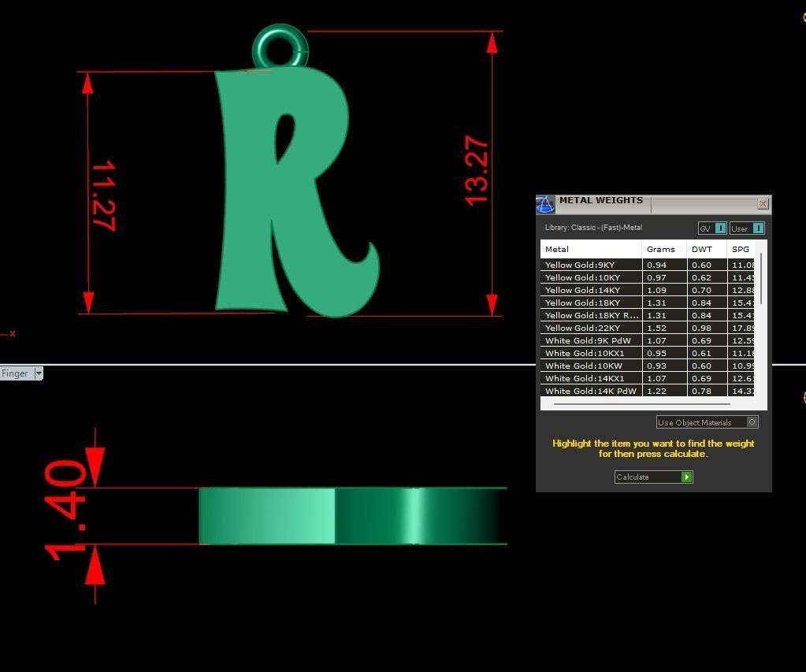The height and width of the screenshot is (672, 806).
Task: Click the horizontal scrollbar under metal list
Action: coord(642,404)
